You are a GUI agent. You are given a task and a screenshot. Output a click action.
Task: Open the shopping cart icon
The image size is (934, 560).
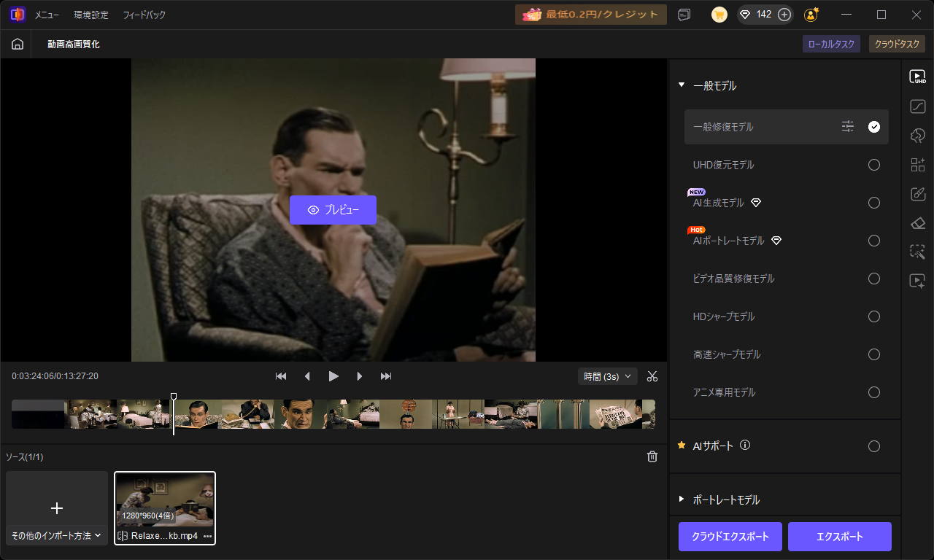[719, 15]
